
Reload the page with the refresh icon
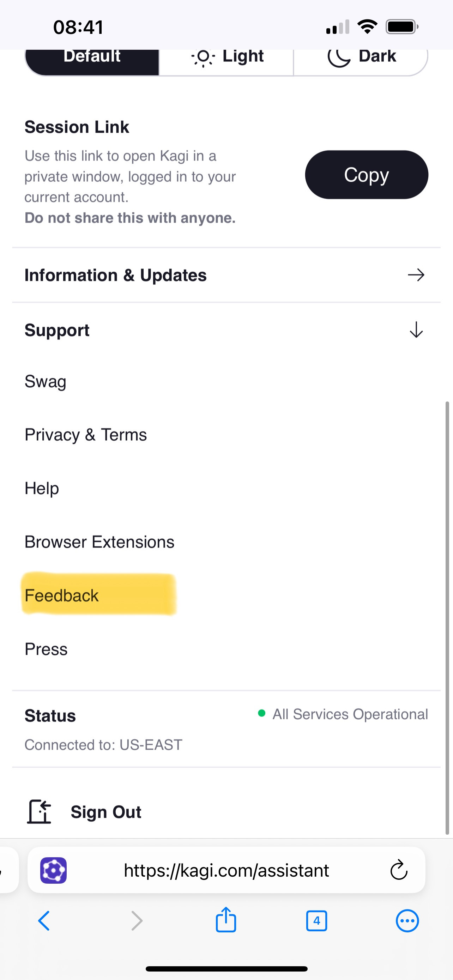(x=399, y=870)
